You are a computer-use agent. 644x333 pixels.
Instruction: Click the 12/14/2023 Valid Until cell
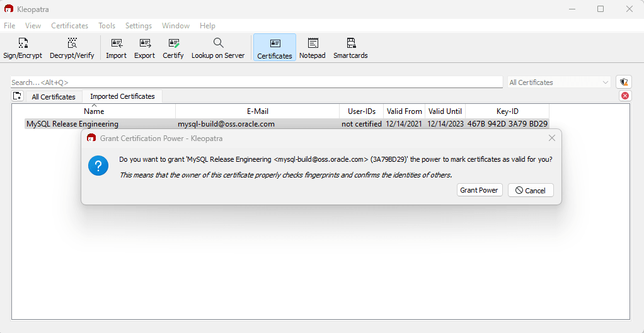pyautogui.click(x=446, y=124)
